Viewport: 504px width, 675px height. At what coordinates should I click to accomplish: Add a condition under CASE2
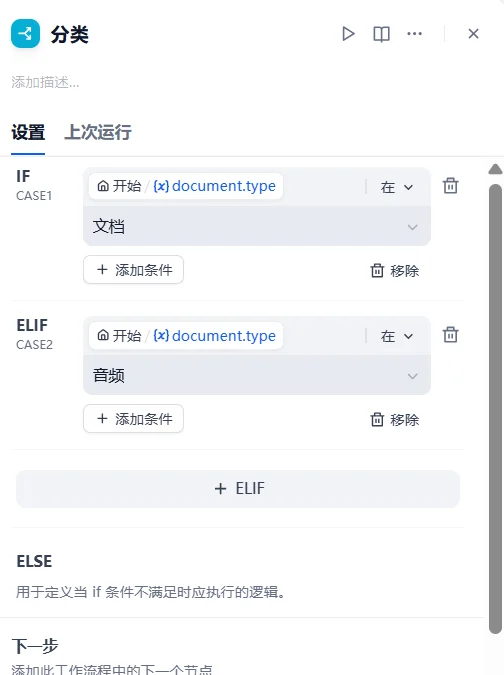point(133,419)
